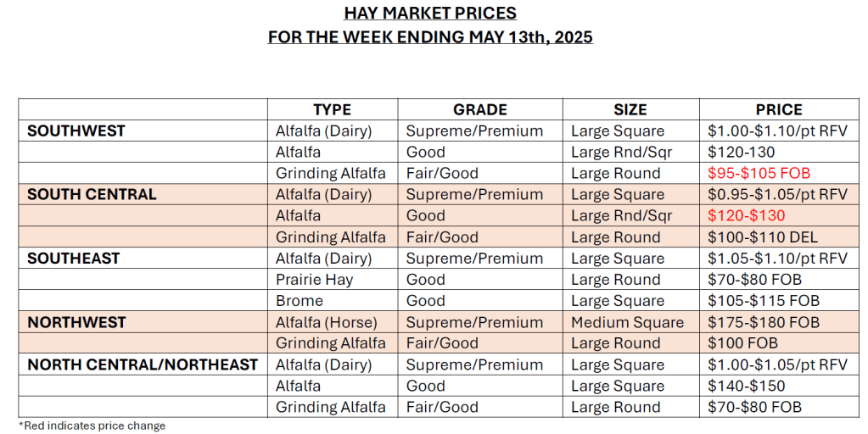Click the NORTHWEST region label

pos(76,322)
